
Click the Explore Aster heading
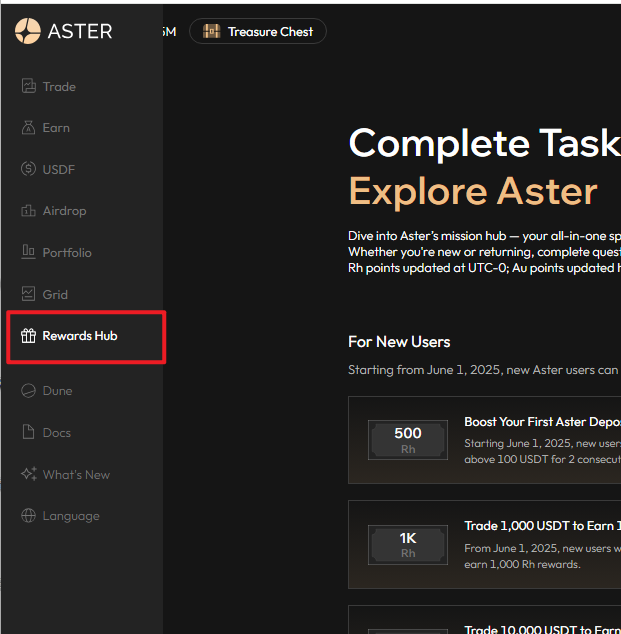point(473,191)
